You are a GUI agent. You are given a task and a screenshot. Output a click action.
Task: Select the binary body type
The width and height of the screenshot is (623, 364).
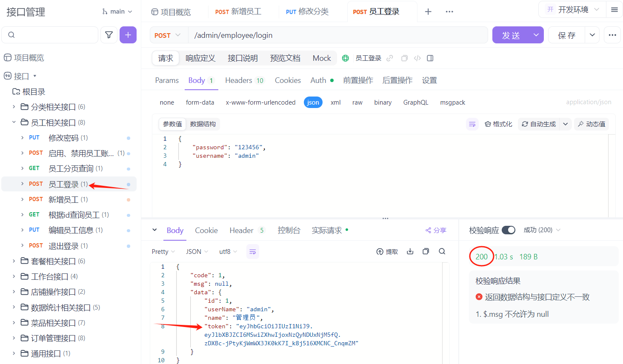(x=383, y=102)
